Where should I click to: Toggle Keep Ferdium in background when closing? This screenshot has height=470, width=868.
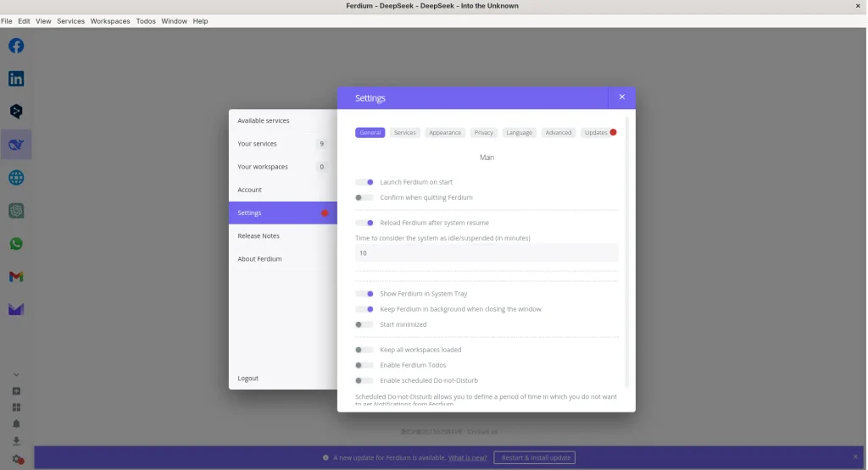364,309
